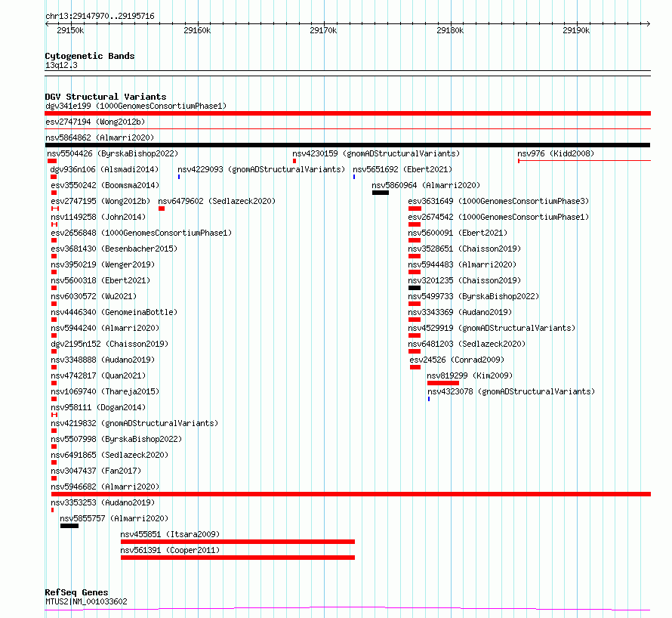The height and width of the screenshot is (618, 672).
Task: Click nsv819299 Kim2009 label
Action: coord(470,375)
